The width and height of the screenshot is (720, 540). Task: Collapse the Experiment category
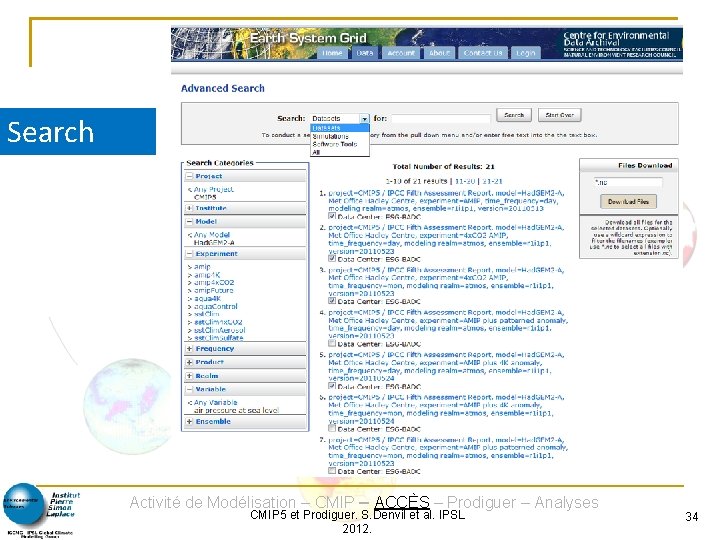coord(189,254)
